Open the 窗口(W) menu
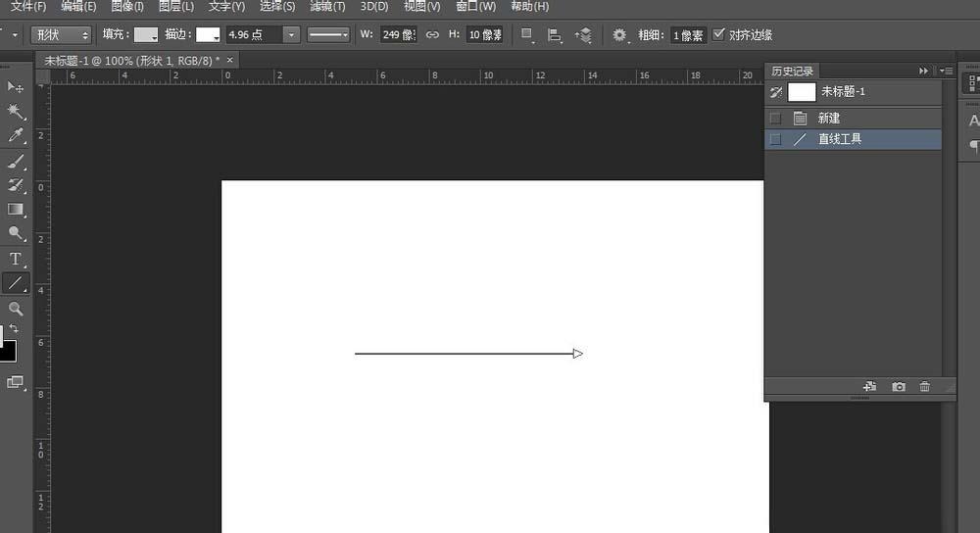This screenshot has height=533, width=980. pos(475,6)
